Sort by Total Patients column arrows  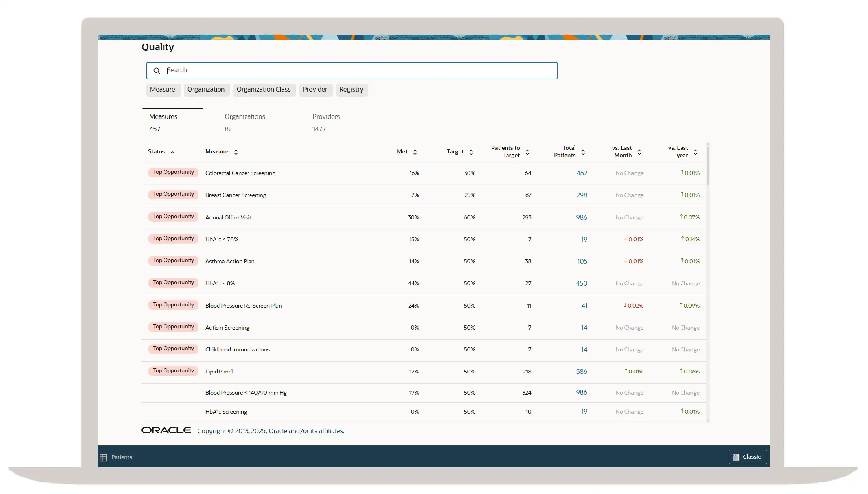coord(583,152)
